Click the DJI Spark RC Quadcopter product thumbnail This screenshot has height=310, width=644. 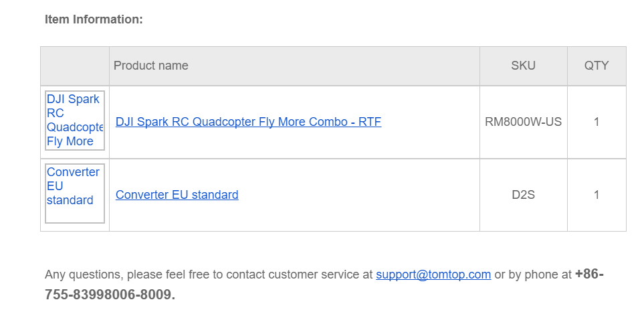(75, 121)
